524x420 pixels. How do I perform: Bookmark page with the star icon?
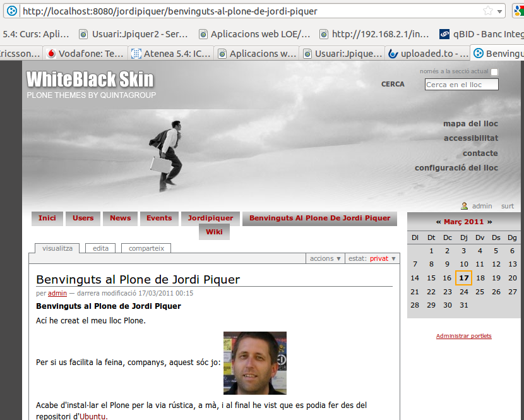[487, 11]
